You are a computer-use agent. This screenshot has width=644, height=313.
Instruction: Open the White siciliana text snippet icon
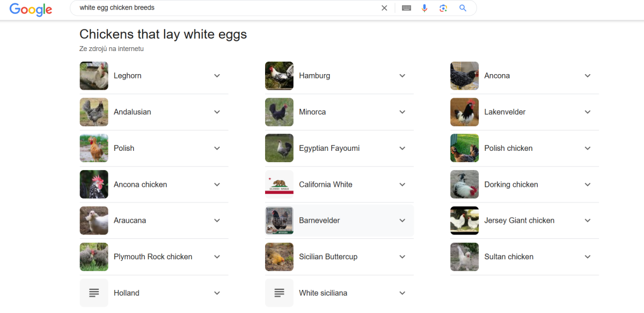pyautogui.click(x=279, y=293)
